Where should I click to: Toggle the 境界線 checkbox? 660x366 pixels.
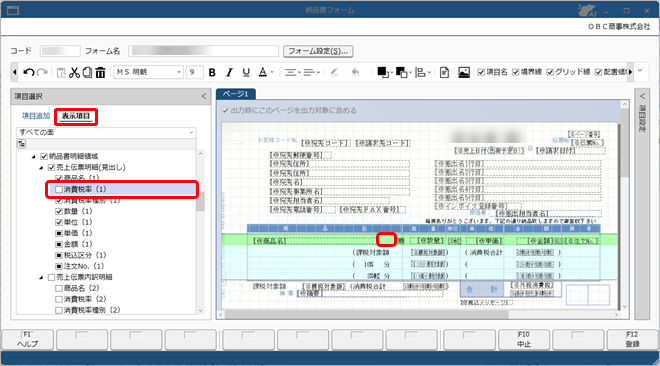pyautogui.click(x=516, y=72)
